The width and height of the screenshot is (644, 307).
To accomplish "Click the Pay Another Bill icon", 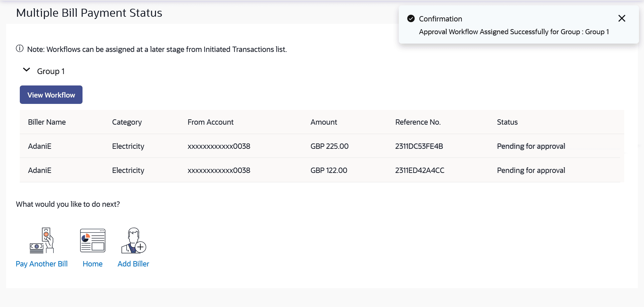I will coord(42,241).
